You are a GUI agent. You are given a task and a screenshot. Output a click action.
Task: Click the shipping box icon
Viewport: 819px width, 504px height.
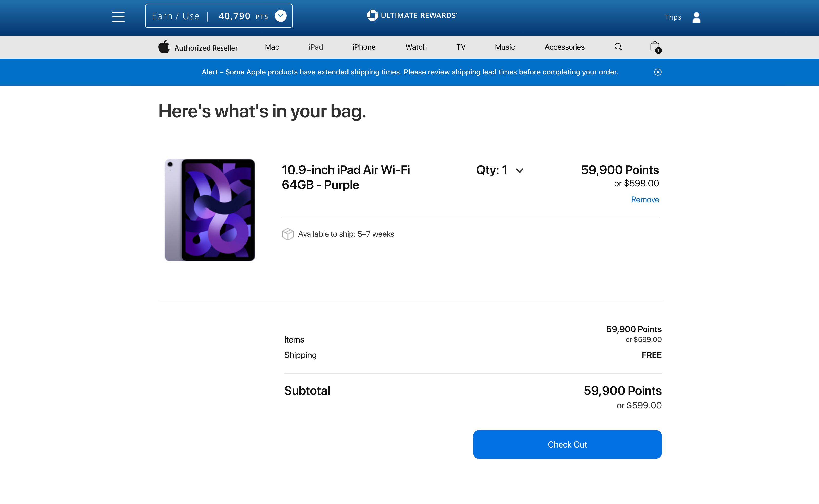[x=288, y=234]
